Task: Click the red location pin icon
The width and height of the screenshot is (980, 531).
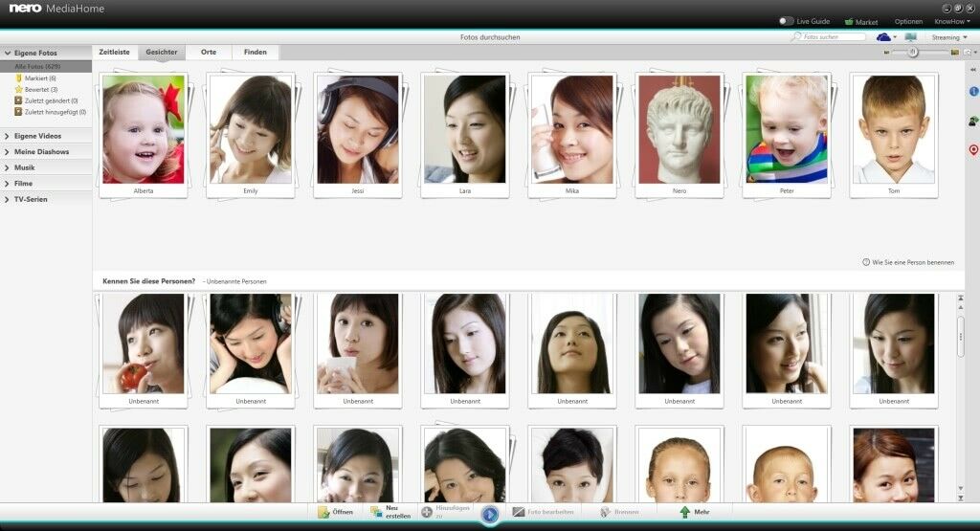Action: click(973, 149)
